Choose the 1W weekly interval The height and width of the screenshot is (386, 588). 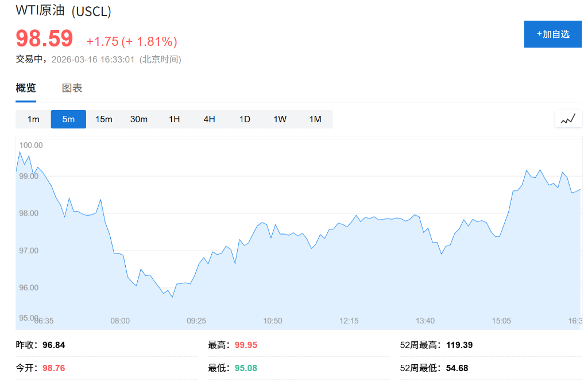pos(280,119)
